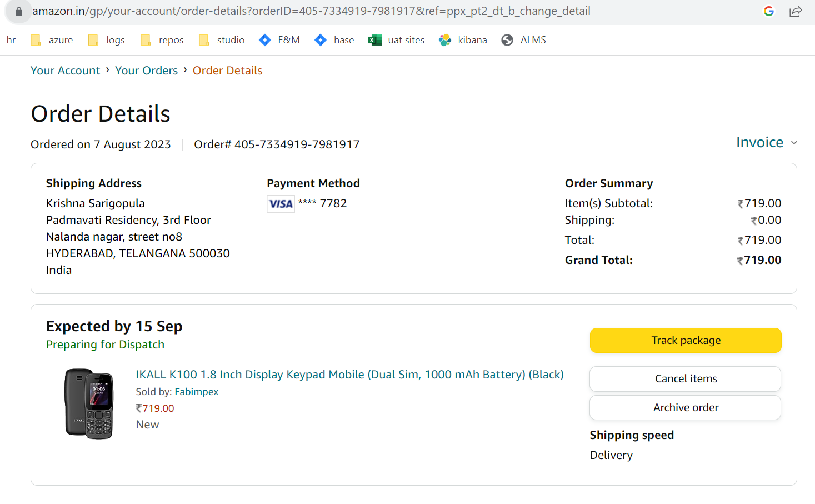
Task: Open the kibana bookmark
Action: point(463,40)
